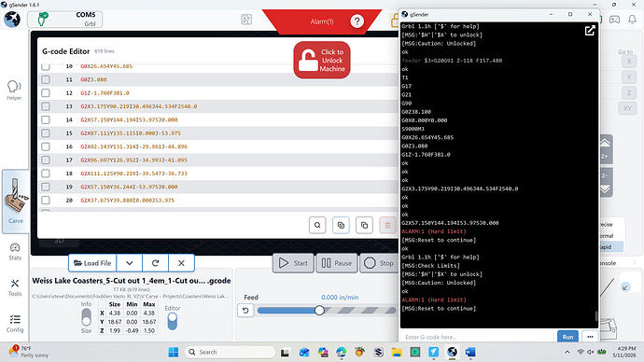The image size is (644, 362).
Task: Open the Stats sidebar tab
Action: pyautogui.click(x=15, y=252)
